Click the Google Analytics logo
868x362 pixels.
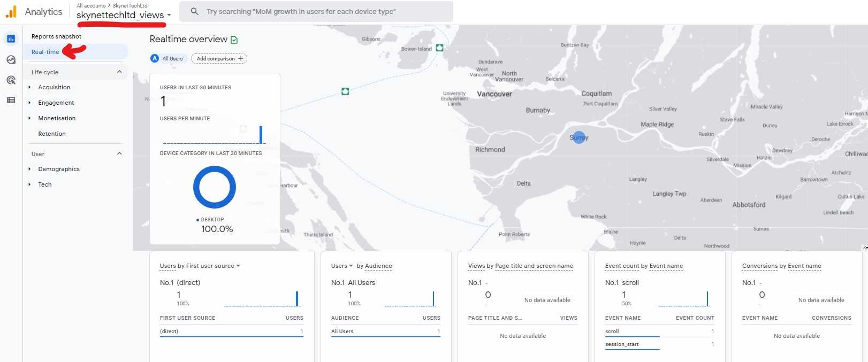(11, 12)
